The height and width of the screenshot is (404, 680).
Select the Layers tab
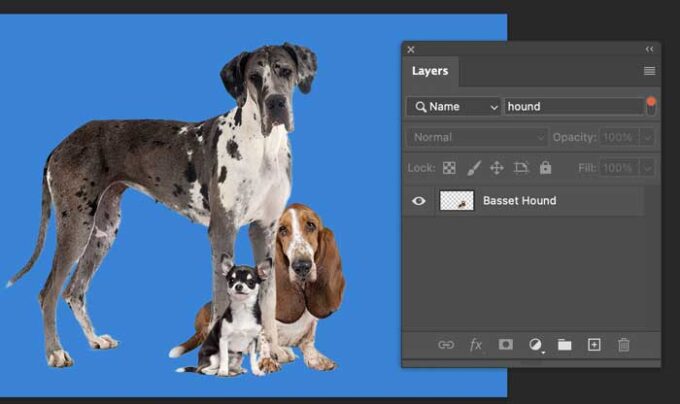pyautogui.click(x=430, y=71)
